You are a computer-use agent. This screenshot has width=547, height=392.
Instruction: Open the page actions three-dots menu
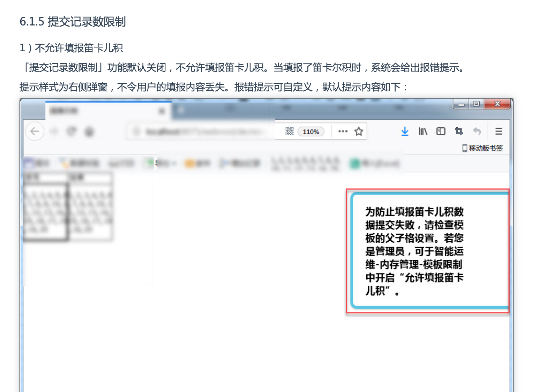(343, 131)
